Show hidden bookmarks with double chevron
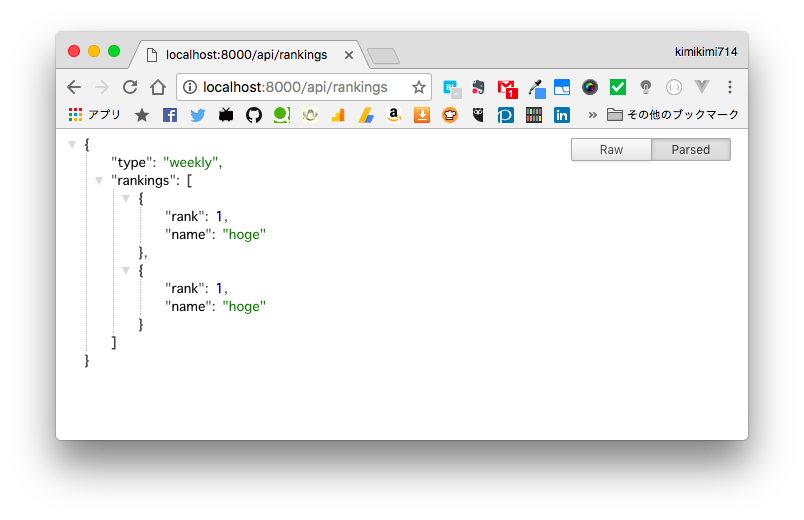The image size is (804, 520). pos(593,115)
